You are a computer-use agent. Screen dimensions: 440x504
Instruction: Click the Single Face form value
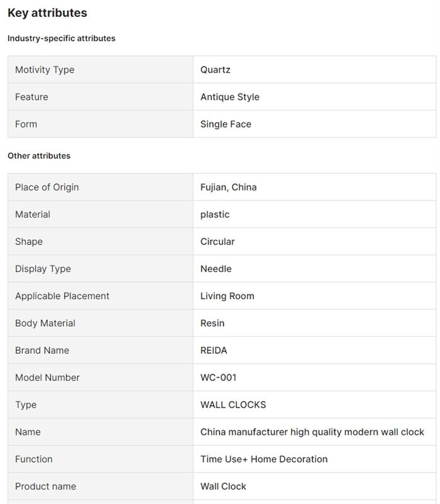226,124
